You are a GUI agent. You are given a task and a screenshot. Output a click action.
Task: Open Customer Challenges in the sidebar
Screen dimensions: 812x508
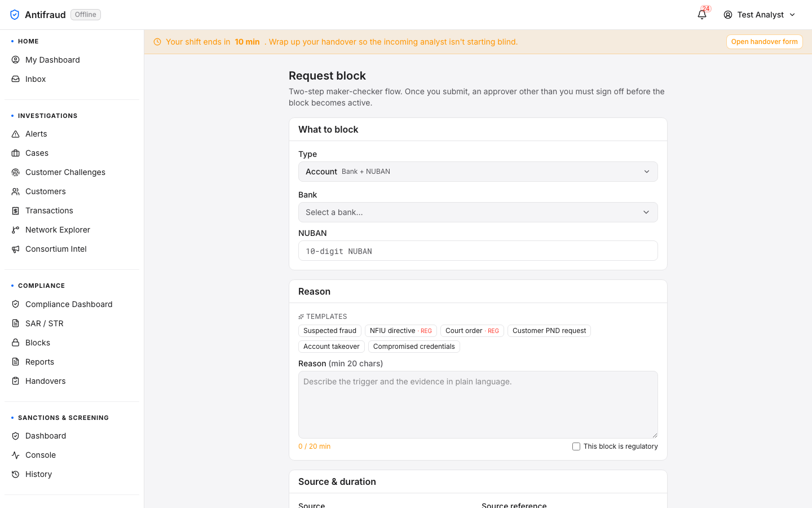tap(72, 172)
